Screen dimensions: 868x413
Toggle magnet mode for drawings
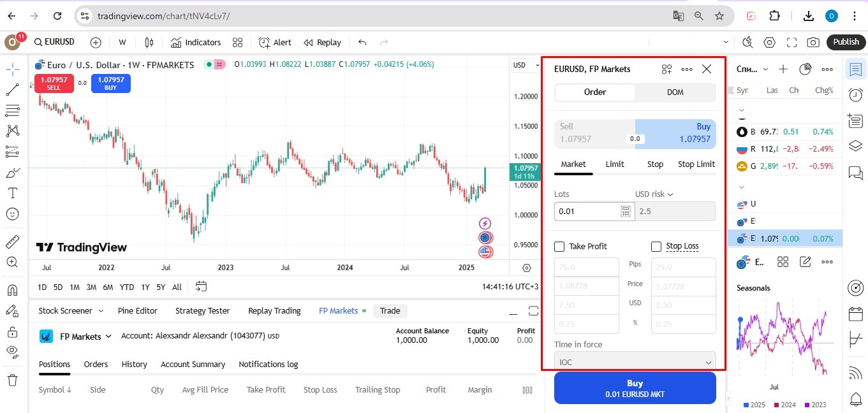pos(12,290)
